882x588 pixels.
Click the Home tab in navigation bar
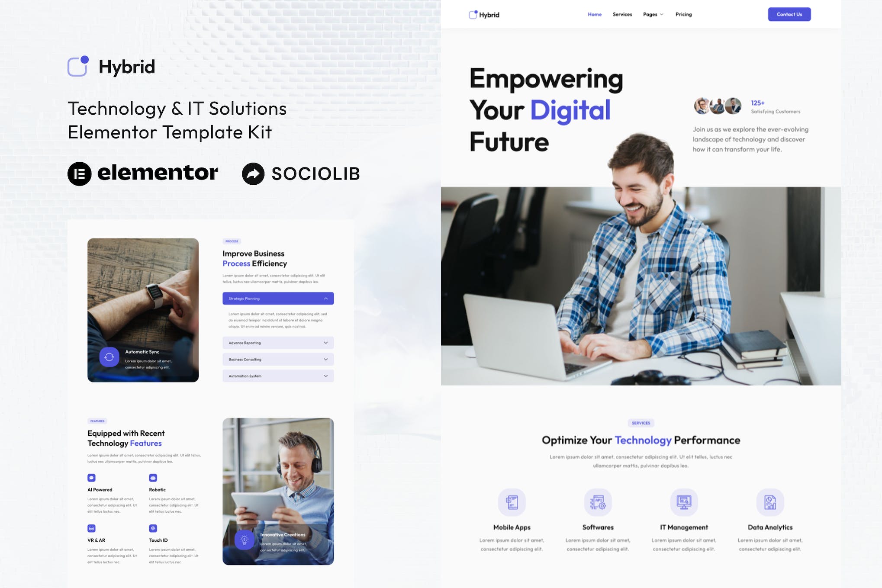click(595, 14)
